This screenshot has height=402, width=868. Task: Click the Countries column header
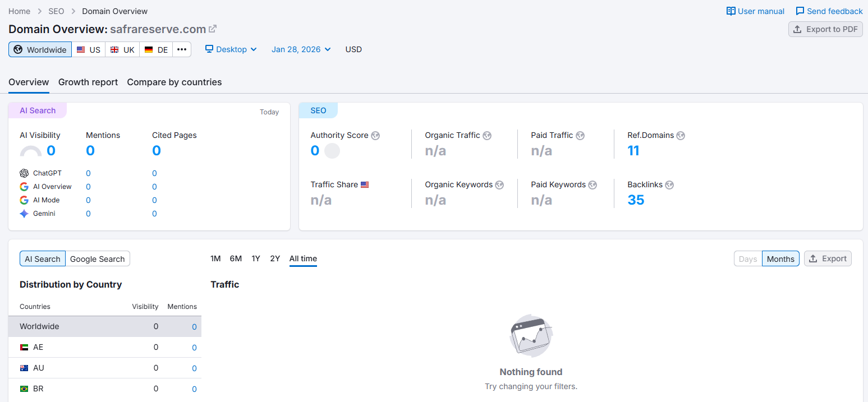(x=35, y=307)
